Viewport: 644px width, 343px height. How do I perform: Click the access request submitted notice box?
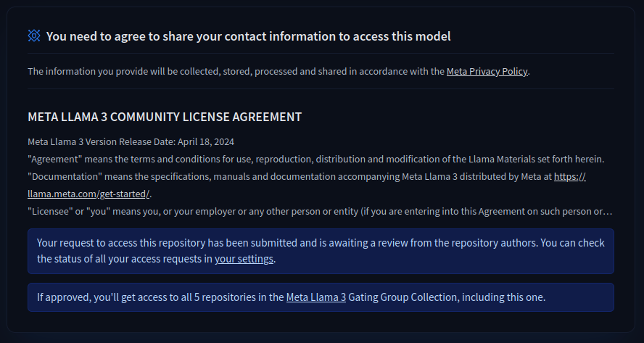click(x=321, y=251)
